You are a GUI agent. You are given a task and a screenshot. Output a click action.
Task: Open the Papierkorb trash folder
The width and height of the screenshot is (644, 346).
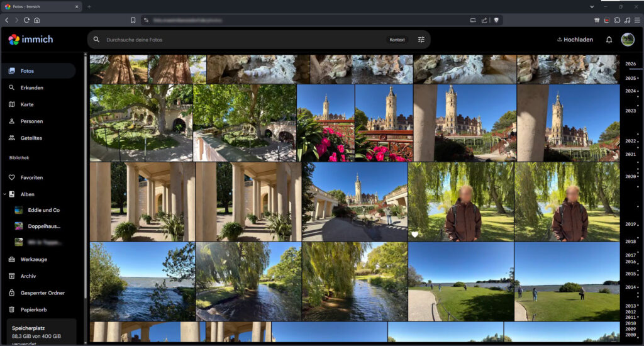(33, 310)
